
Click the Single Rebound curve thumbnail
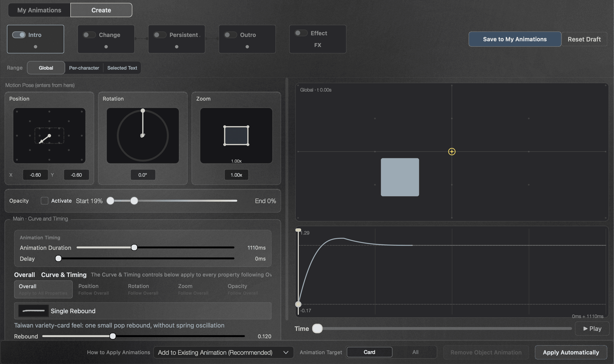click(33, 311)
